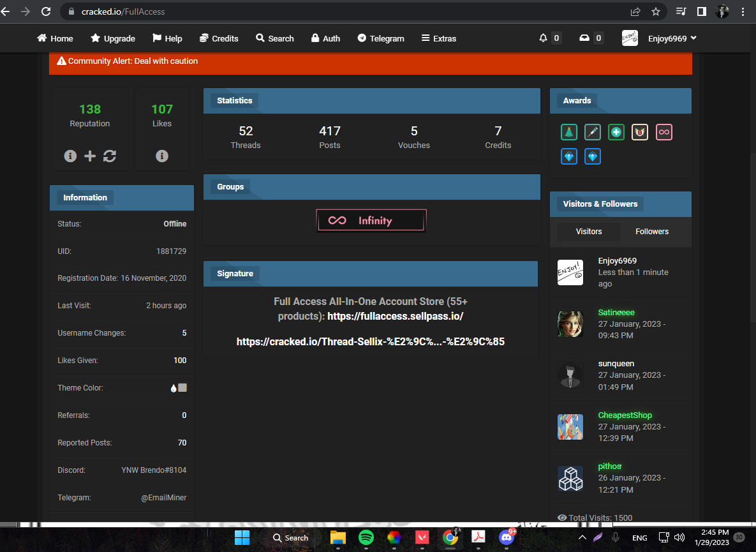This screenshot has width=756, height=552.
Task: Open visitor CheapestShop's profile
Action: pyautogui.click(x=625, y=415)
